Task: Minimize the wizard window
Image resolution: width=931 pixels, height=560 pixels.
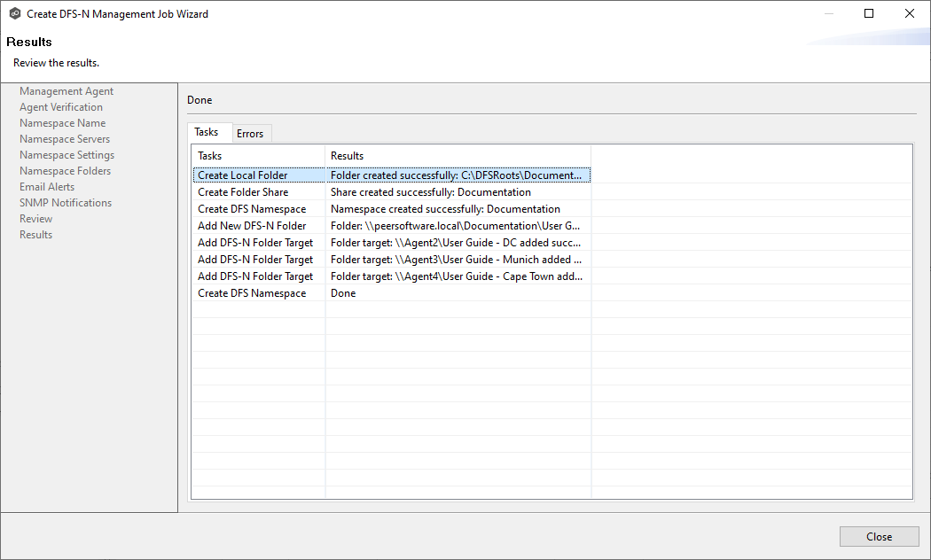Action: (828, 14)
